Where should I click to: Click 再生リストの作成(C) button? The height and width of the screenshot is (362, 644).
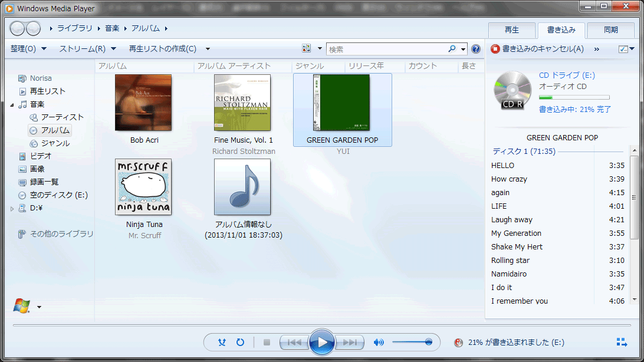coord(163,49)
